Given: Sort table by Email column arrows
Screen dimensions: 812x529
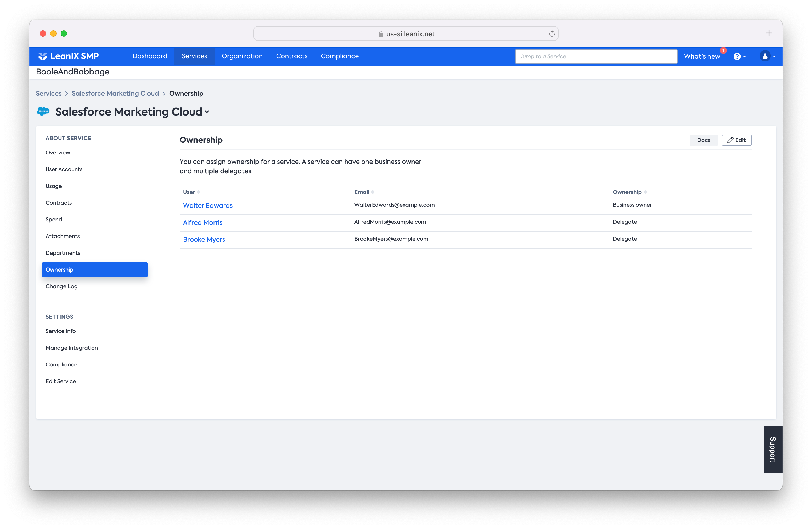Looking at the screenshot, I should click(373, 192).
